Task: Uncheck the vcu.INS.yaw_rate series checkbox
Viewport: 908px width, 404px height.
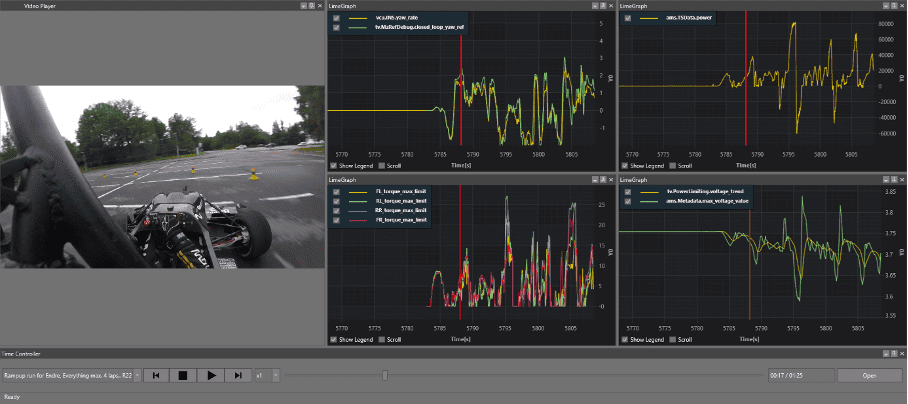Action: [337, 19]
